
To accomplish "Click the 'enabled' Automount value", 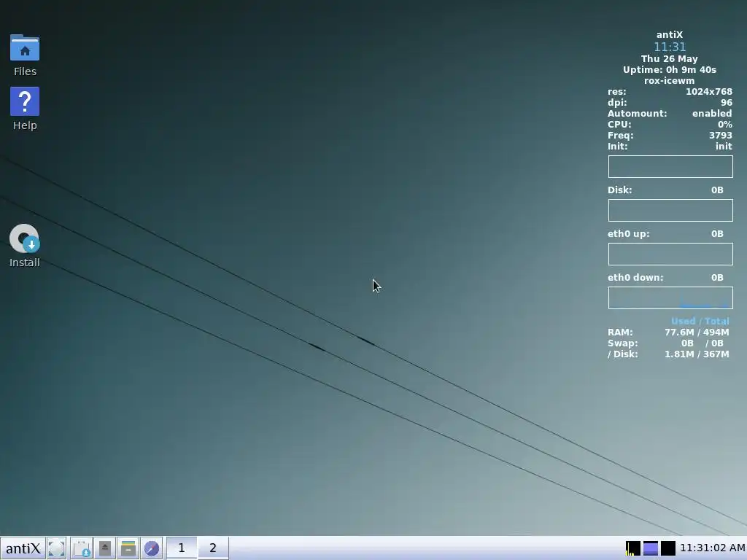I will point(712,113).
